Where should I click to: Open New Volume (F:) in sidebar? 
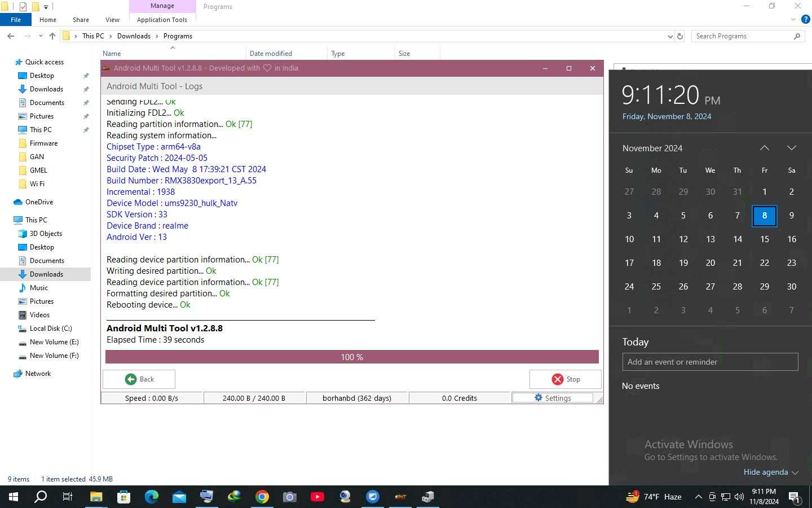point(54,356)
